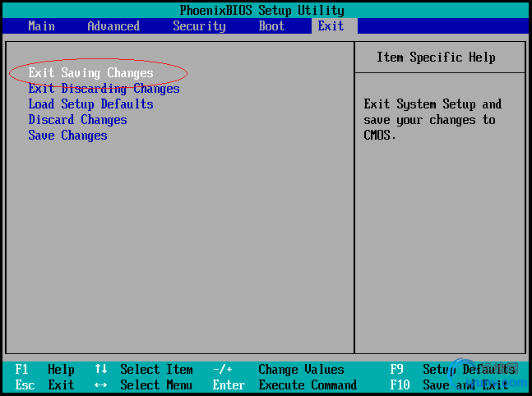
Task: Choose Exit Saving Changes
Action: [x=90, y=73]
